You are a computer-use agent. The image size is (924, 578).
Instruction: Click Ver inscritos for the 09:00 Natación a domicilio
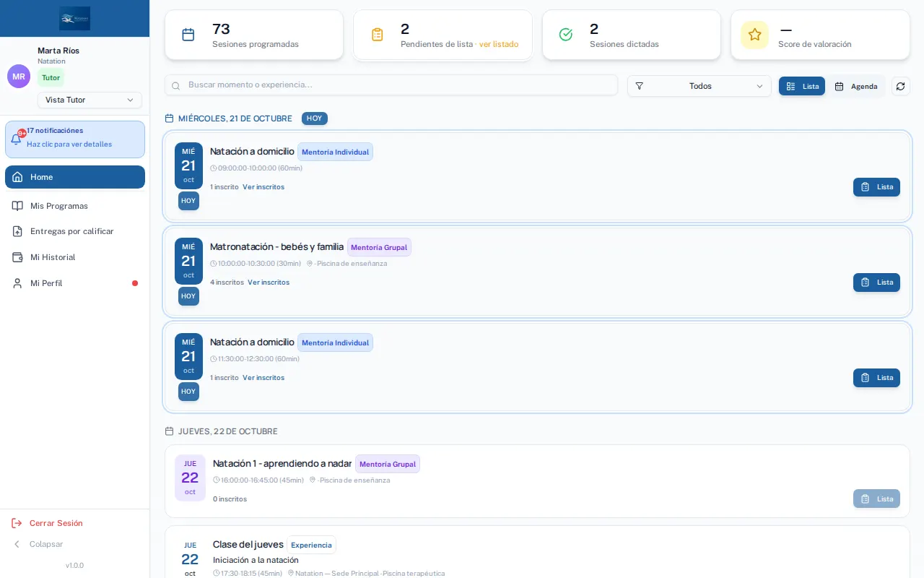pos(263,187)
